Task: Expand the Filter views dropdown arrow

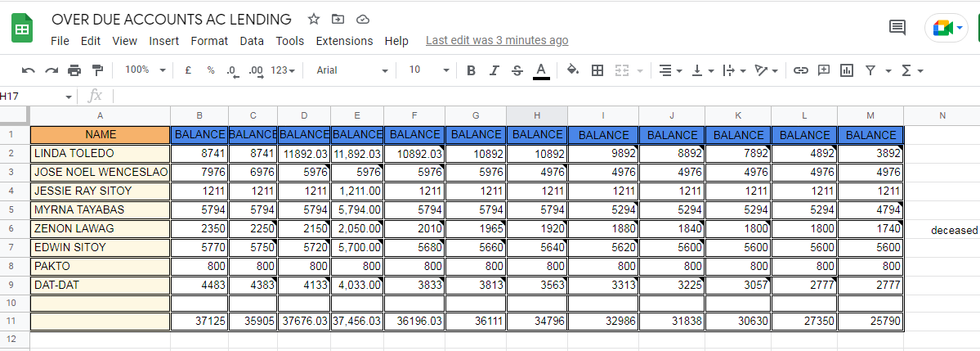Action: [888, 70]
